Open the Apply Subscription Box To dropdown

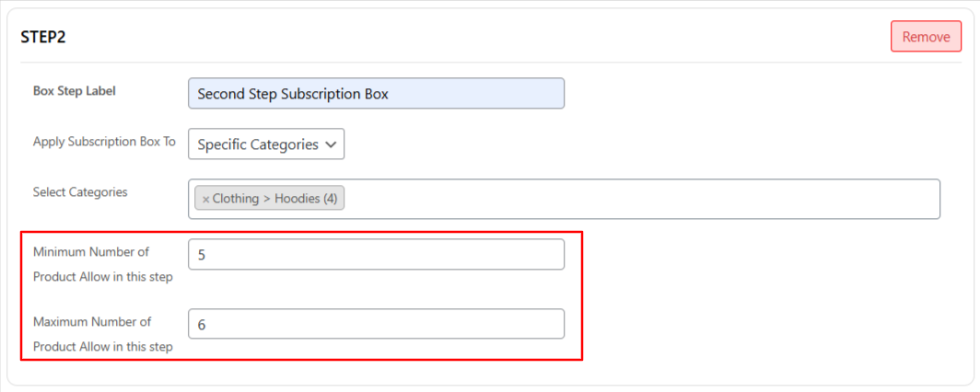pyautogui.click(x=266, y=144)
